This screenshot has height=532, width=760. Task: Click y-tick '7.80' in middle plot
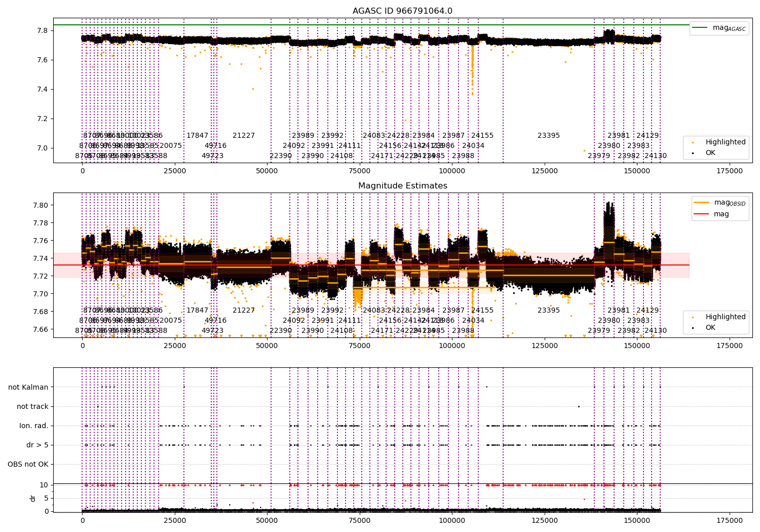tap(41, 205)
